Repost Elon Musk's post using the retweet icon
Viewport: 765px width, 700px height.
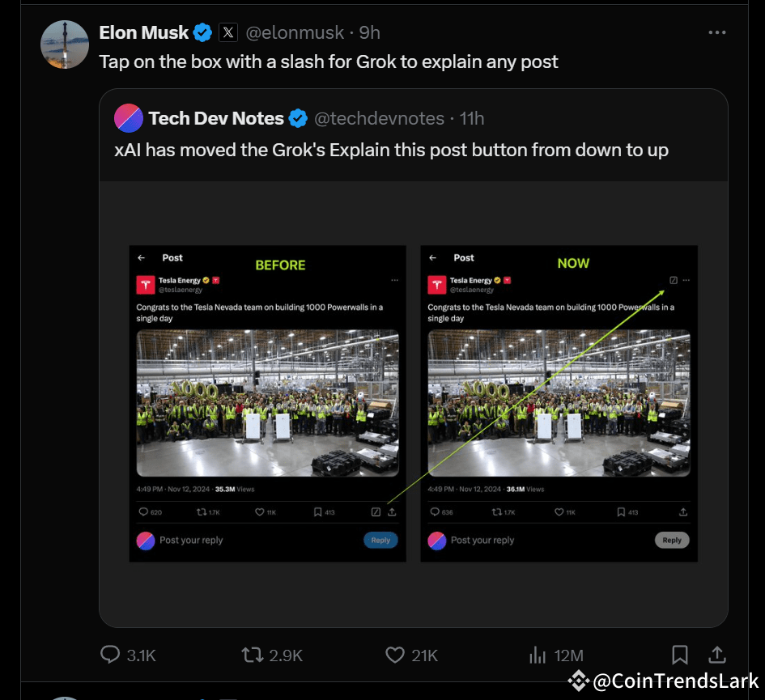pos(252,655)
